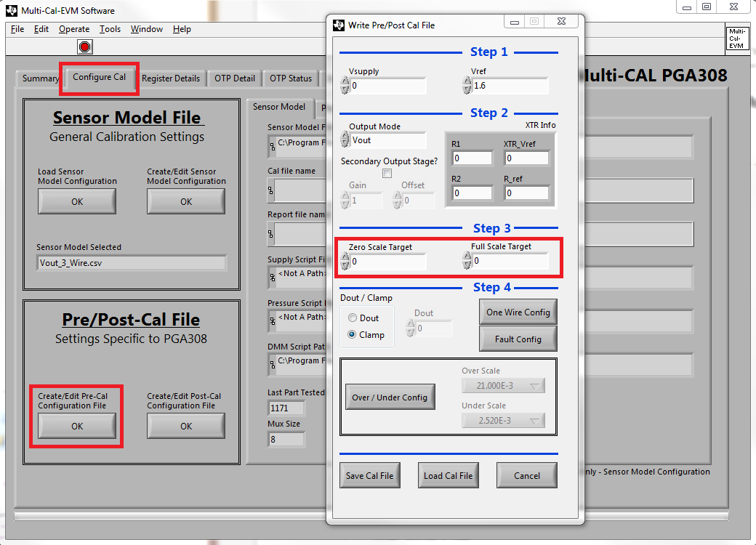Click OK under Load Sensor Model Configuration
This screenshot has width=756, height=545.
77,201
